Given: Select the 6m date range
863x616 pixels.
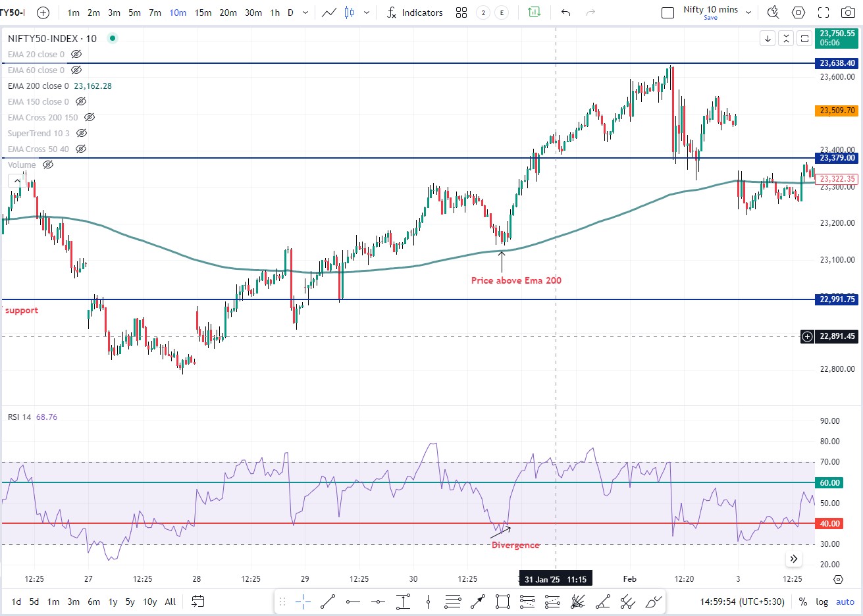Looking at the screenshot, I should tap(94, 602).
